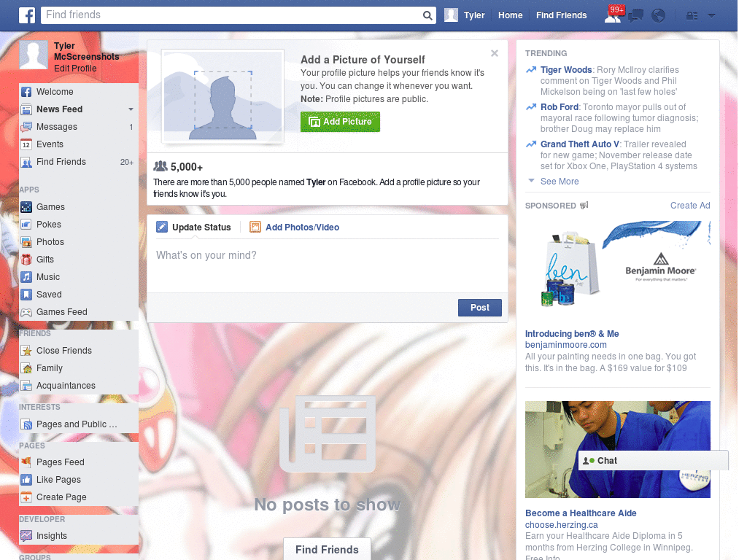Viewport: 747px width, 560px height.
Task: Click the choose.herzing.ca link
Action: [561, 525]
